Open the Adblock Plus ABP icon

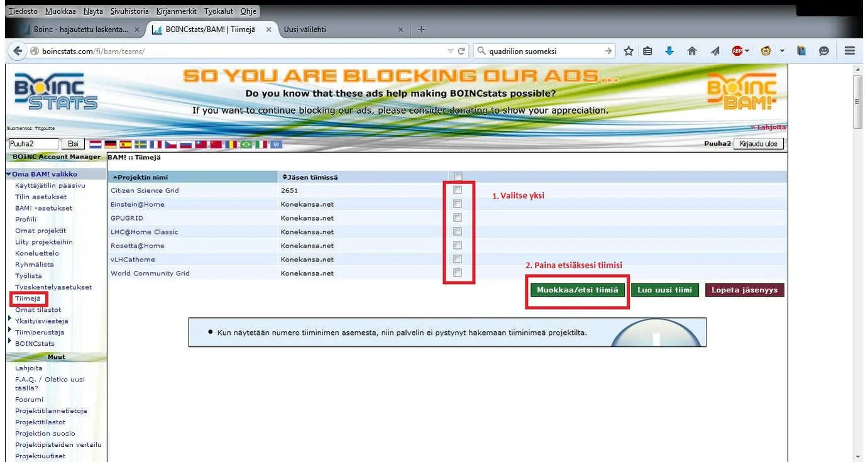pyautogui.click(x=737, y=51)
